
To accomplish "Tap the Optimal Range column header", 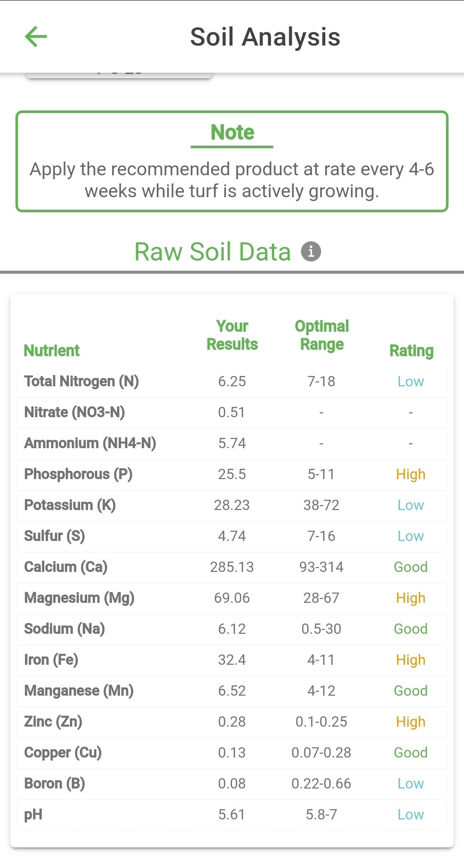I will click(x=321, y=335).
